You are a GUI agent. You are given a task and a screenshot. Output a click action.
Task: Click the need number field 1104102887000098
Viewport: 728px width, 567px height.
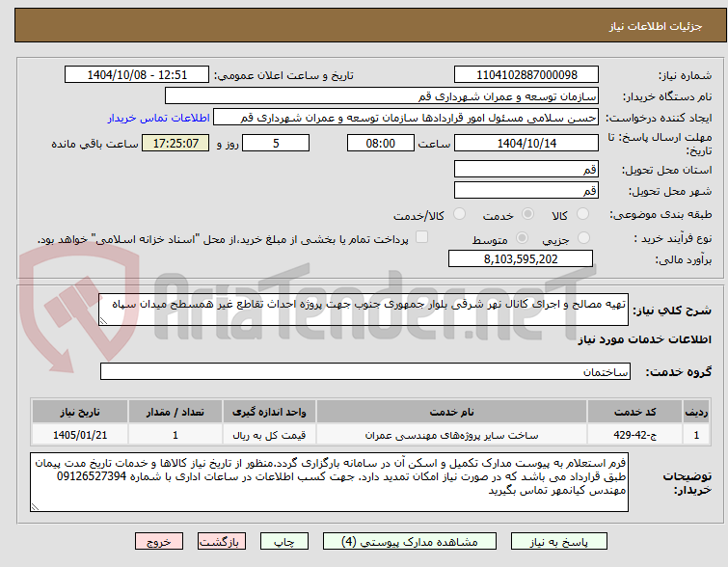click(x=526, y=75)
